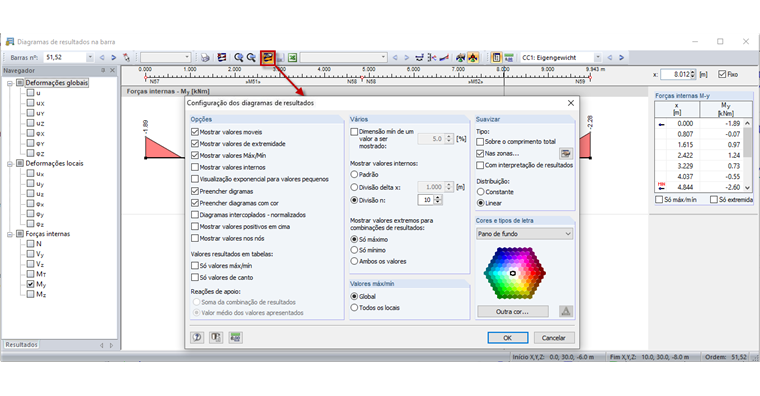
Task: Click the font triangle icon beside Outra cor
Action: coord(566,311)
